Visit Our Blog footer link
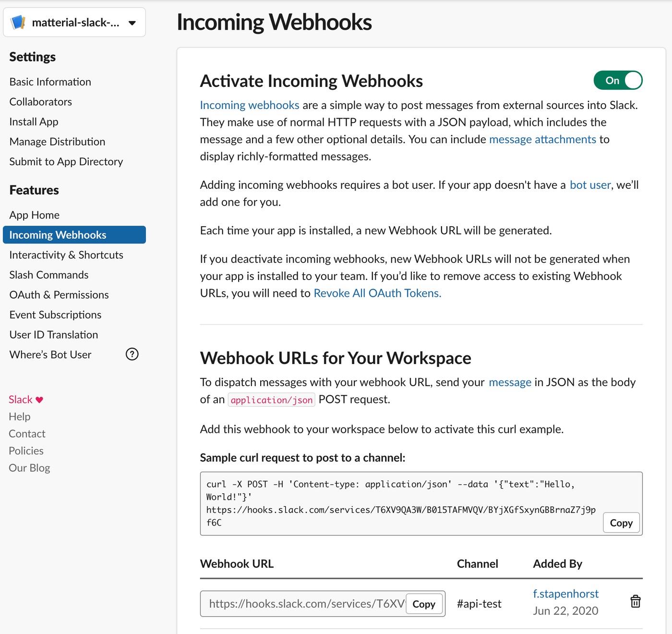 tap(29, 468)
